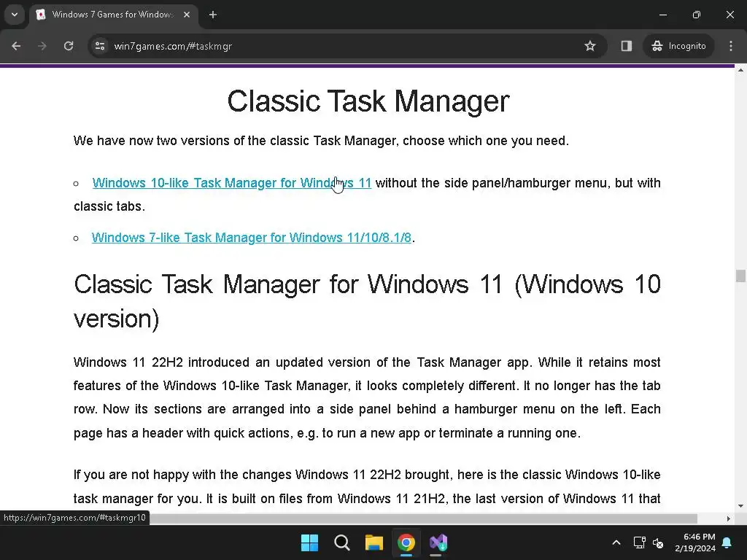Open taskbar Search
The image size is (747, 560).
(x=342, y=542)
